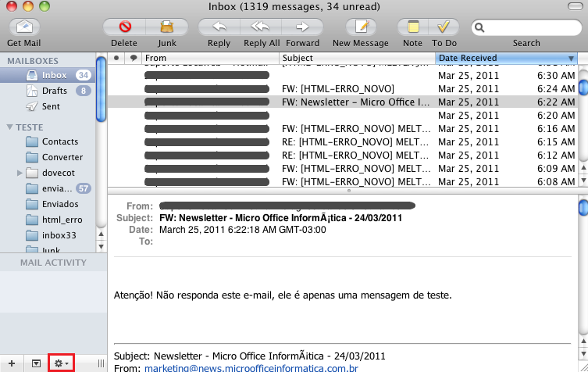Select the Contacts folder

pos(48,141)
